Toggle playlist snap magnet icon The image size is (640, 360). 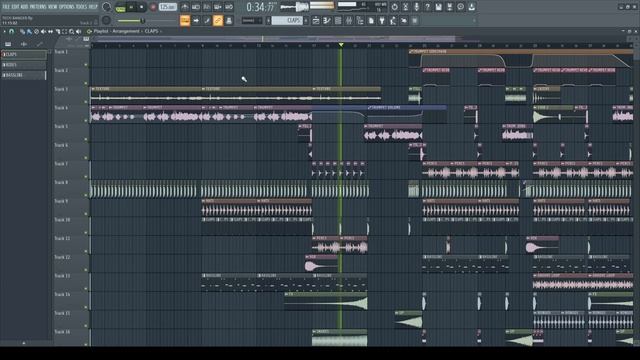pos(11,31)
